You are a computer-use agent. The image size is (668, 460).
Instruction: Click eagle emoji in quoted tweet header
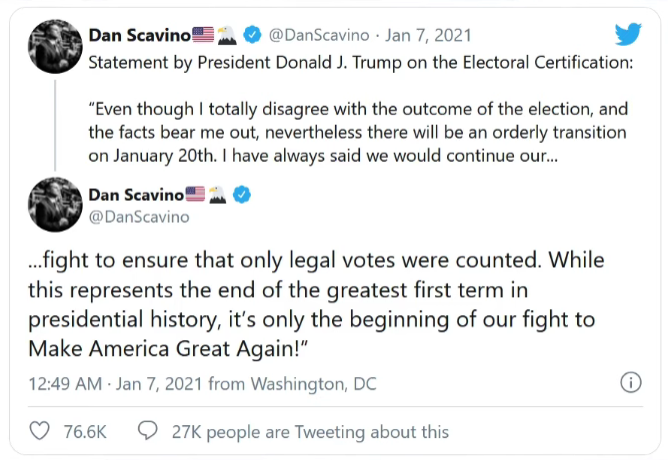(x=227, y=35)
